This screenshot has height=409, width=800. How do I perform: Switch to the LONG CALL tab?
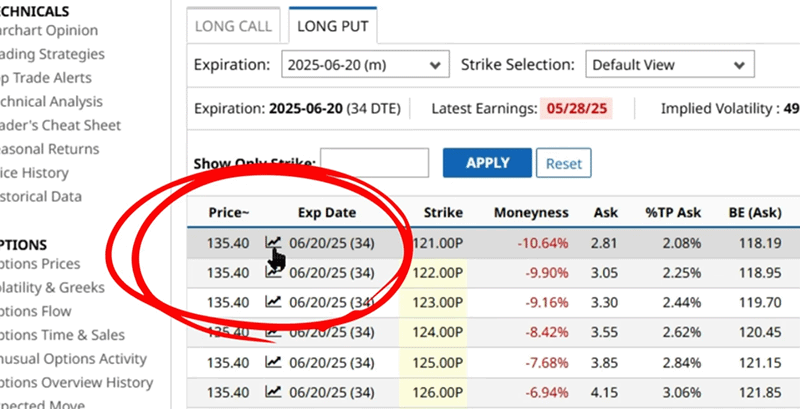coord(233,27)
